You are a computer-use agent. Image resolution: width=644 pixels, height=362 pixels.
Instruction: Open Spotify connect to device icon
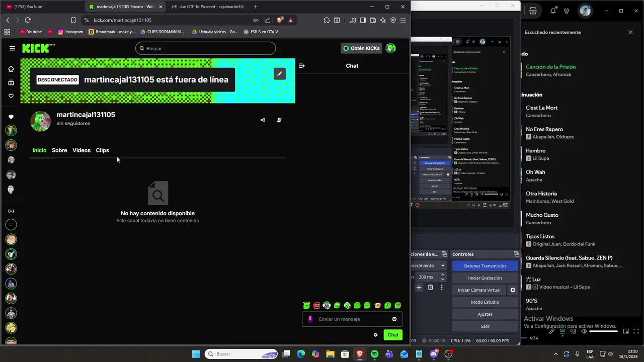[573, 331]
